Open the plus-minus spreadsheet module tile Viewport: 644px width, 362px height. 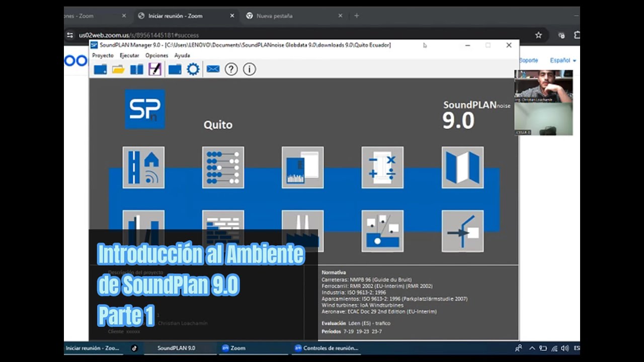click(x=382, y=167)
